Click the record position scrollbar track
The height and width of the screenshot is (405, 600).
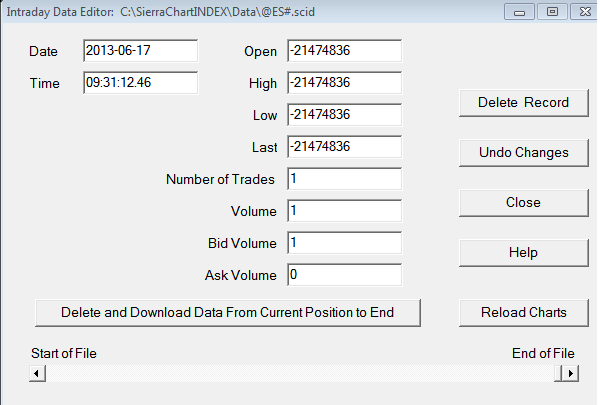point(300,373)
